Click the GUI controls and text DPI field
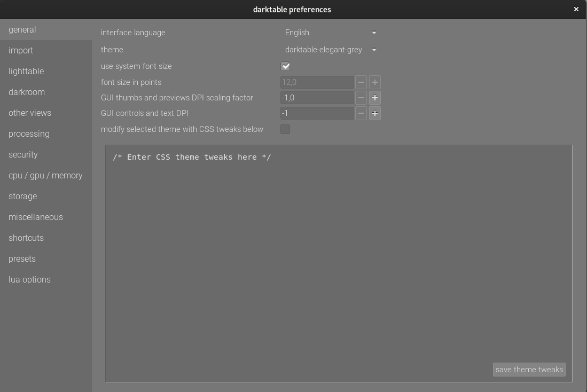The width and height of the screenshot is (587, 392). 317,113
